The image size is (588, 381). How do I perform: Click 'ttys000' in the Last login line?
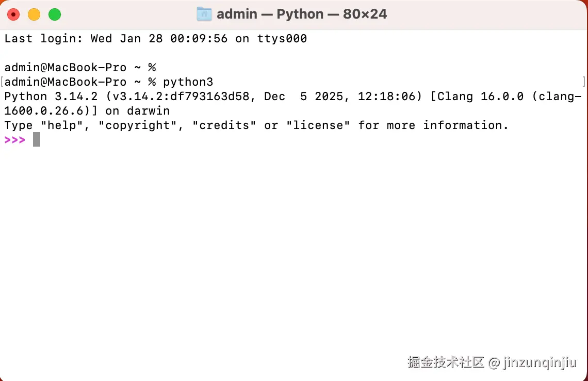pos(282,38)
